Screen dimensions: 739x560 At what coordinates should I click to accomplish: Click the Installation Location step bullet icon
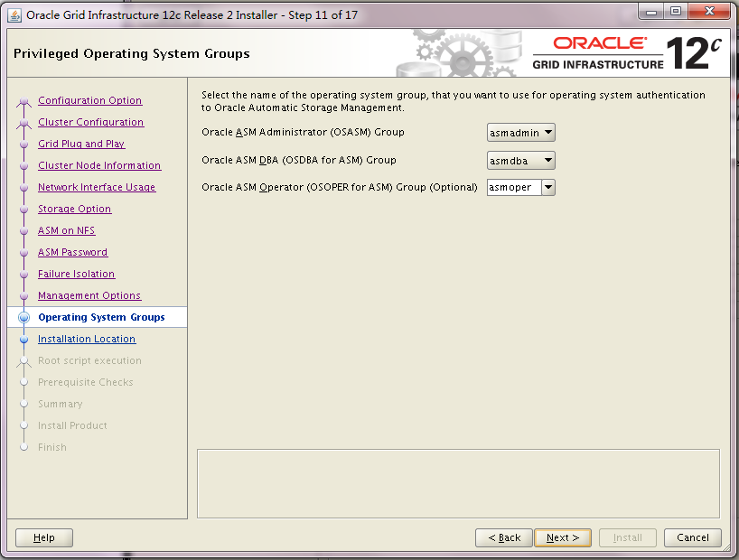coord(24,339)
